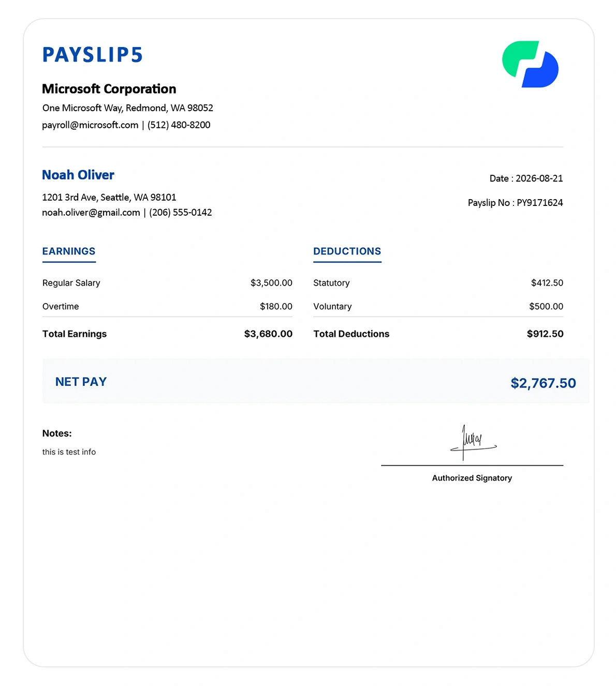This screenshot has height=686, width=616.
Task: Click the green and blue company logo
Action: [530, 64]
